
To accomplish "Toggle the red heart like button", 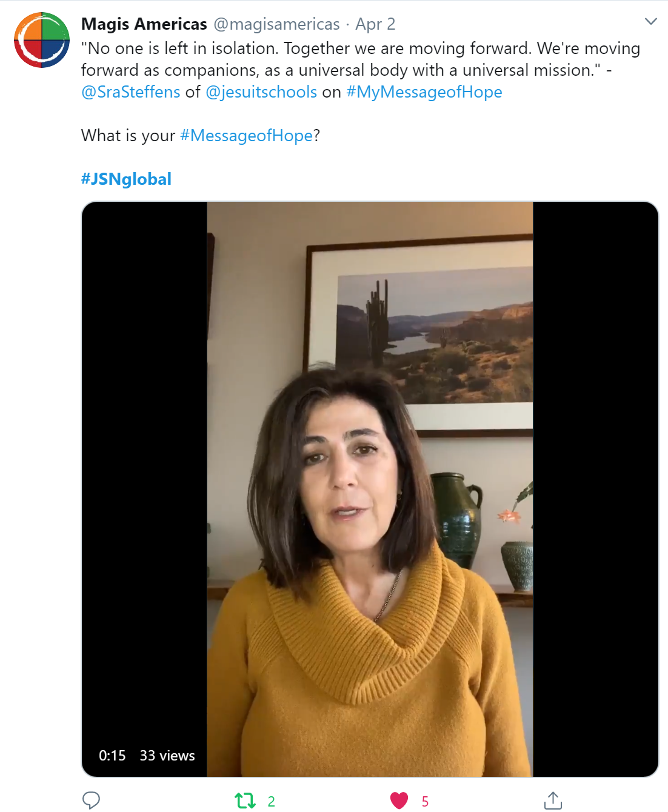I will [x=399, y=800].
